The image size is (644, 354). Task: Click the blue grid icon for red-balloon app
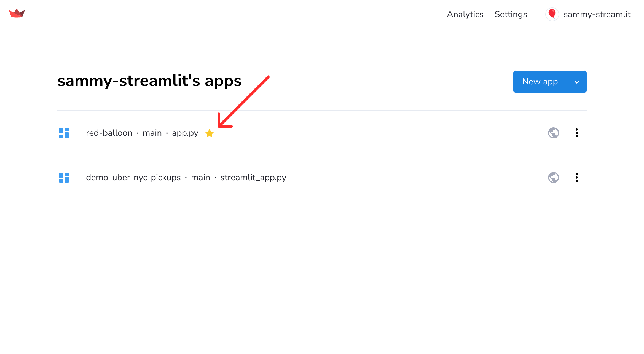coord(65,133)
